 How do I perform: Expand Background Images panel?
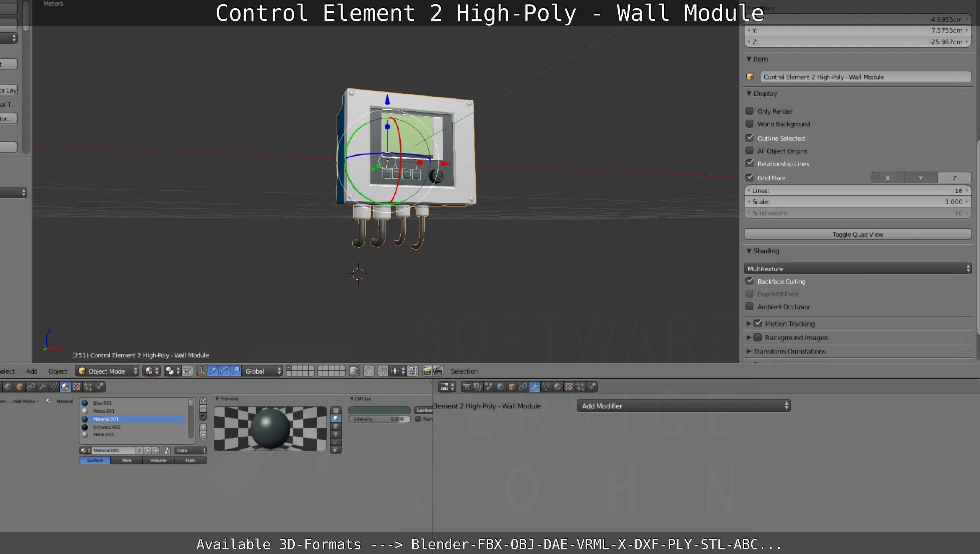(748, 337)
